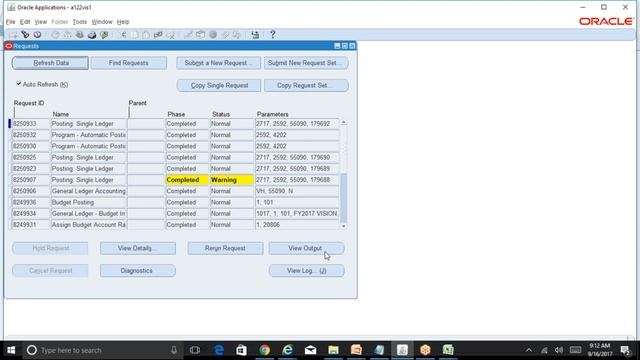This screenshot has height=360, width=640.
Task: Click the requests list scroll-down arrow
Action: [344, 226]
